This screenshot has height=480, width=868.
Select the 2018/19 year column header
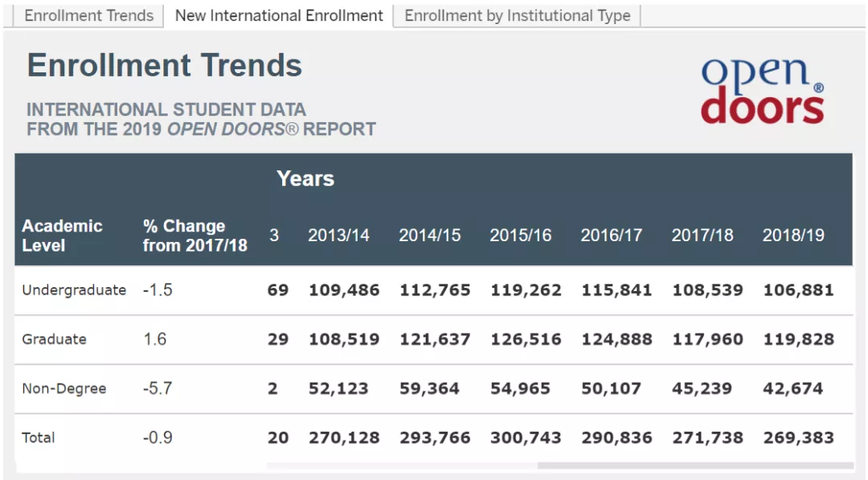pyautogui.click(x=793, y=235)
